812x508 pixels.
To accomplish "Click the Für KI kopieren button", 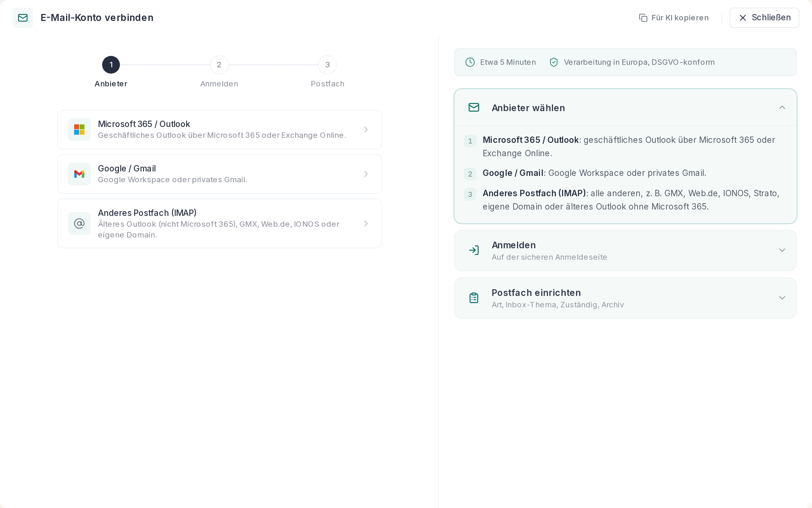I will point(674,18).
